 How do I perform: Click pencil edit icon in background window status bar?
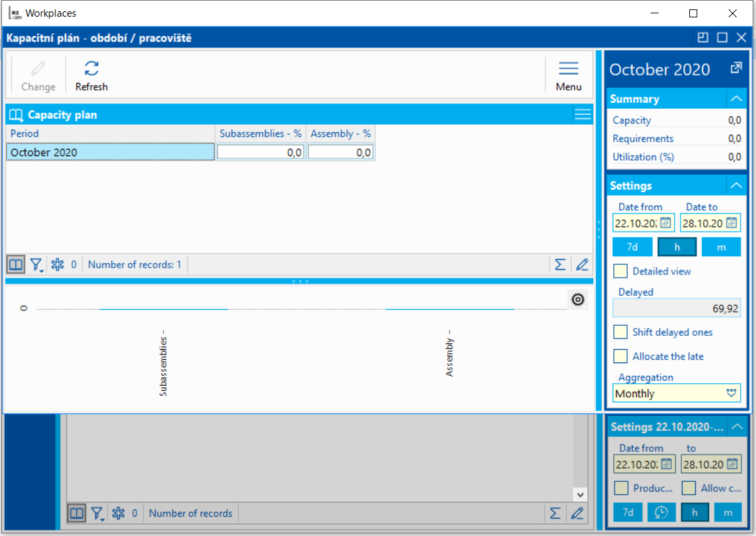577,513
